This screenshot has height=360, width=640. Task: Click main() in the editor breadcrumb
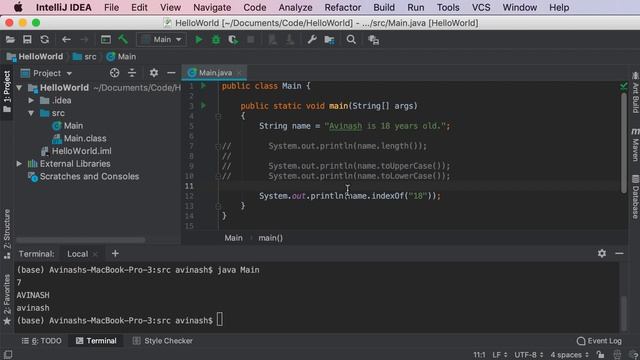coord(270,238)
